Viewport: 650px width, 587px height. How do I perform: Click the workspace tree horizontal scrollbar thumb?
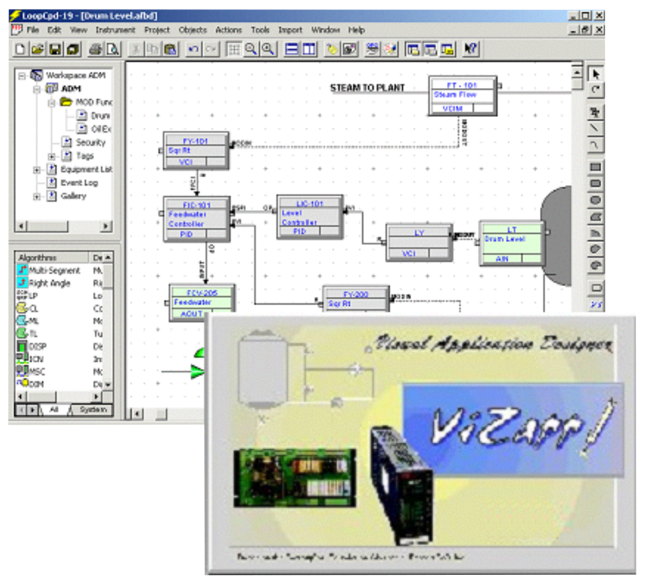(x=47, y=226)
